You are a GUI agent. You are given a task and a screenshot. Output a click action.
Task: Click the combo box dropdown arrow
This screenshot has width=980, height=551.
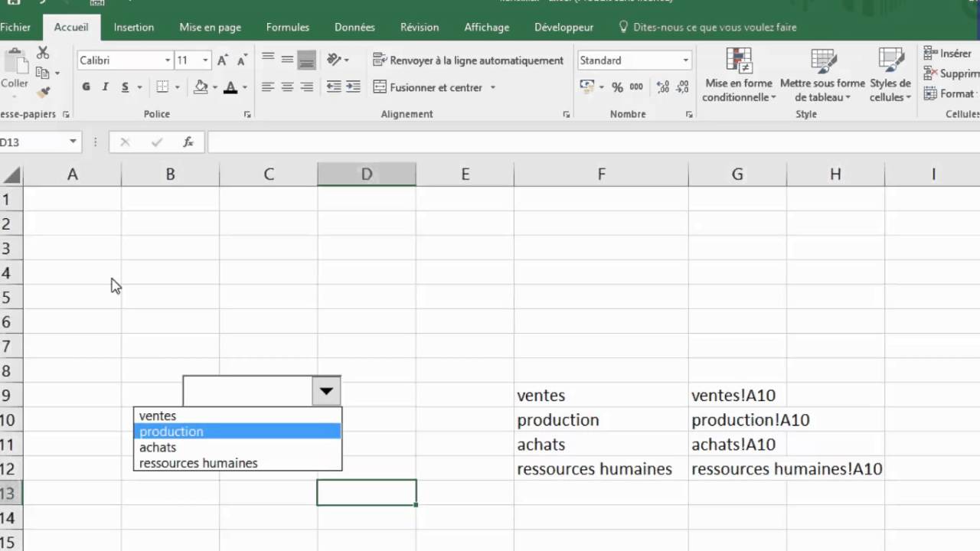coord(326,391)
